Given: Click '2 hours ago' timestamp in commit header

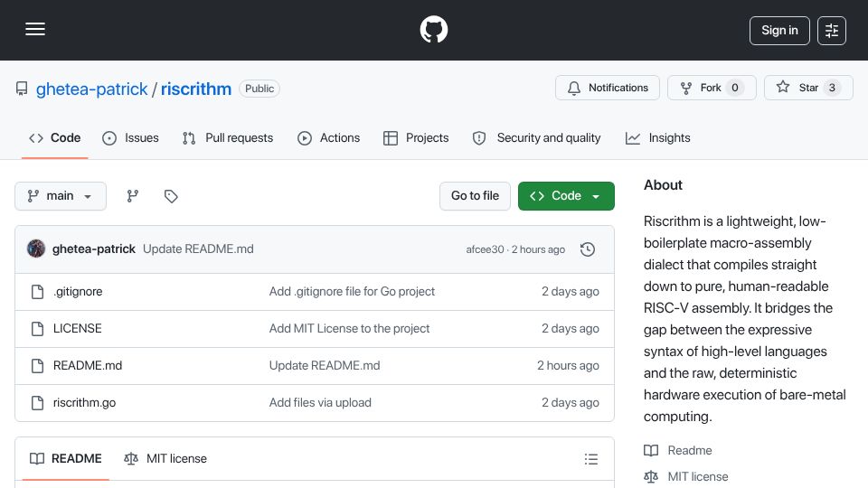Looking at the screenshot, I should click(x=538, y=249).
